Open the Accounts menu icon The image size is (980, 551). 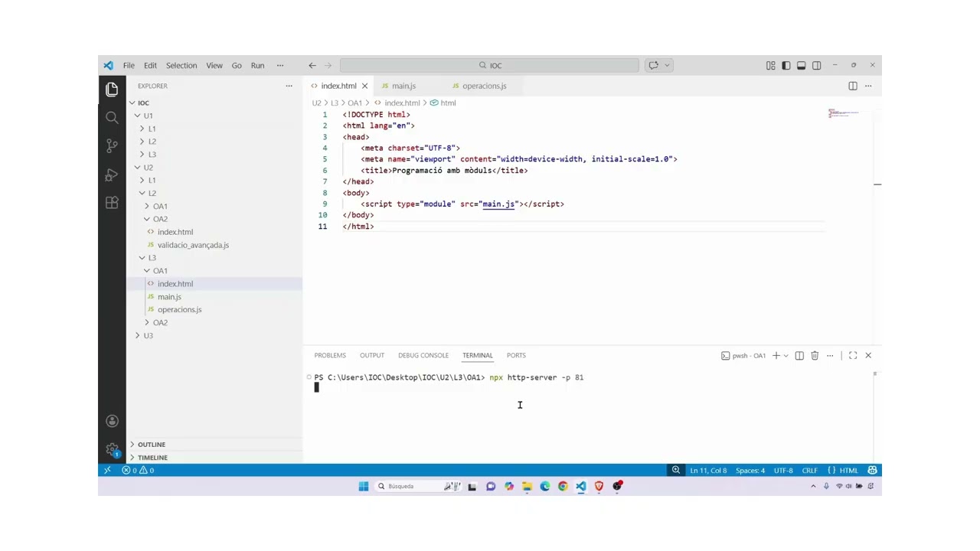[x=112, y=421]
